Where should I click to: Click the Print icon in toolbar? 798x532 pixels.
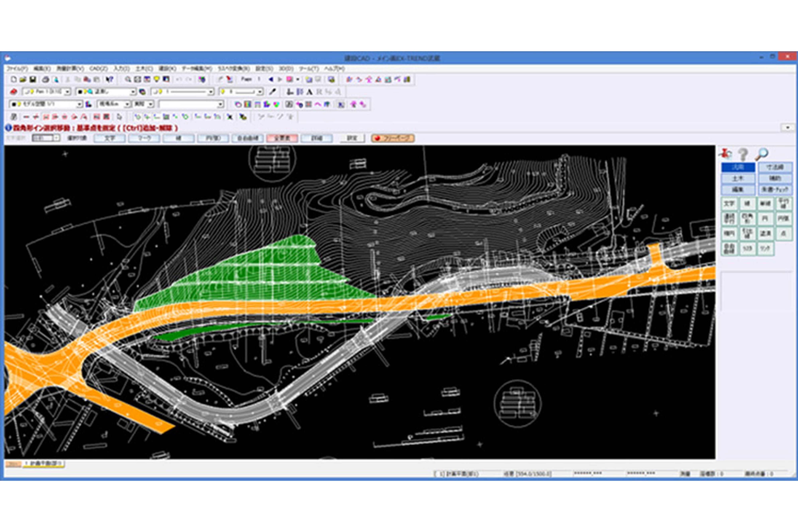[45, 79]
